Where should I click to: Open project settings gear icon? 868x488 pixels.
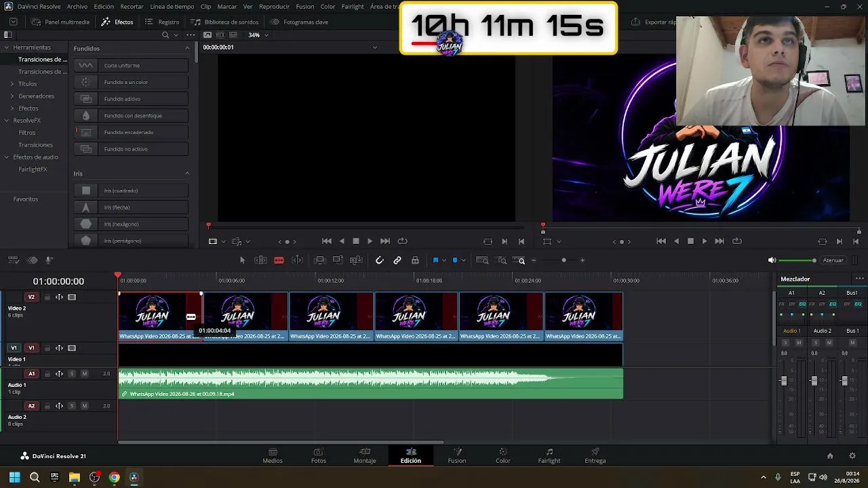[852, 456]
